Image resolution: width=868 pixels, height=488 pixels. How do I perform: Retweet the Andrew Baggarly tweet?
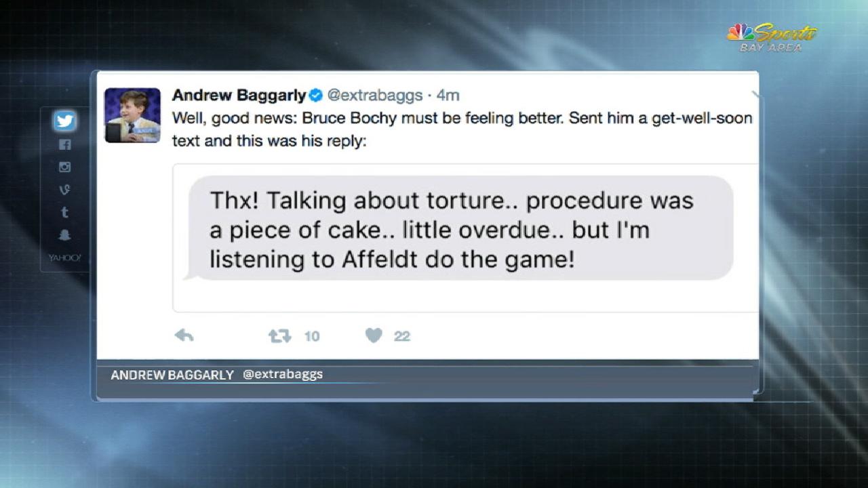[279, 335]
